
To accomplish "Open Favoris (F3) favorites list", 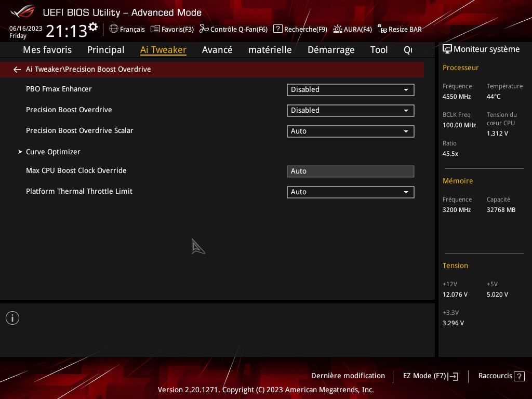I will (x=172, y=29).
